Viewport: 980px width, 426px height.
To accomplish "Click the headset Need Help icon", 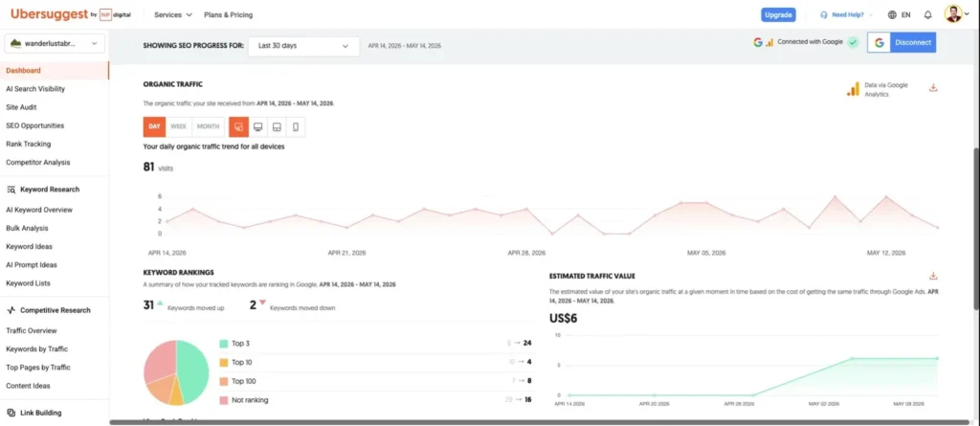I will (x=824, y=14).
